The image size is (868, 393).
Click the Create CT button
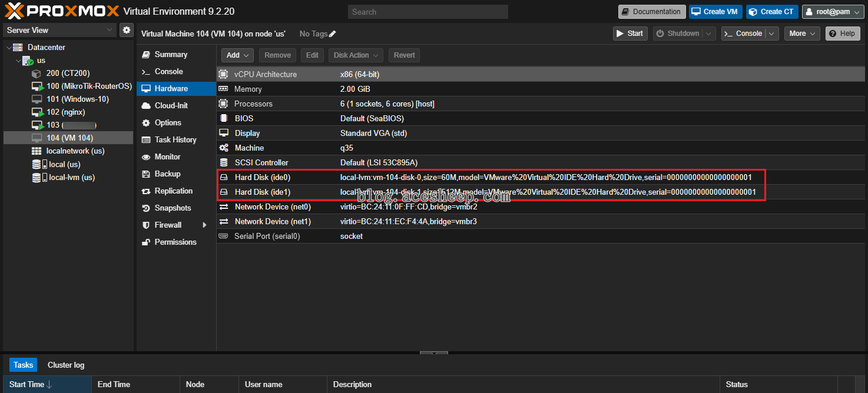tap(772, 12)
